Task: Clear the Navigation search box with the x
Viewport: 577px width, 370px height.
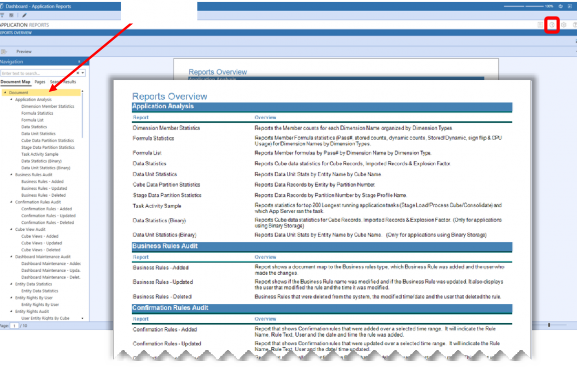Action: coord(78,73)
